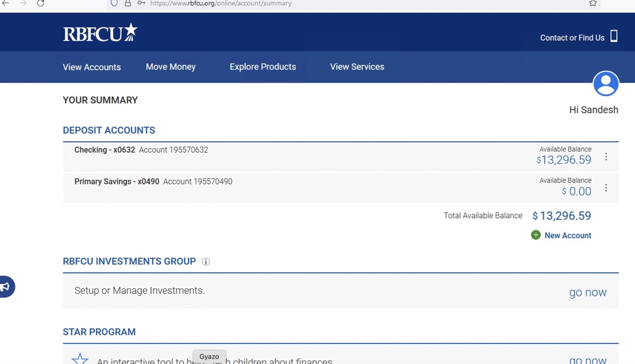Open Primary Savings x0490 three-dot options menu
This screenshot has height=364, width=635.
point(606,188)
